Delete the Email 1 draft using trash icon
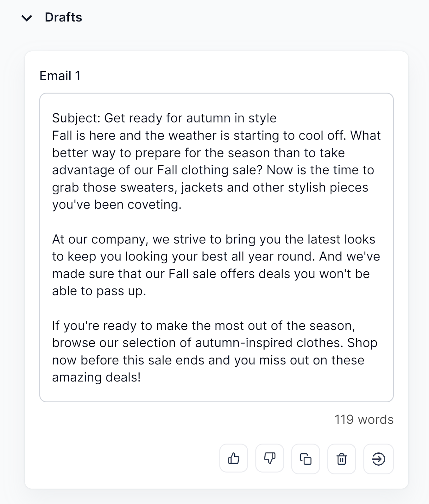 coord(342,459)
